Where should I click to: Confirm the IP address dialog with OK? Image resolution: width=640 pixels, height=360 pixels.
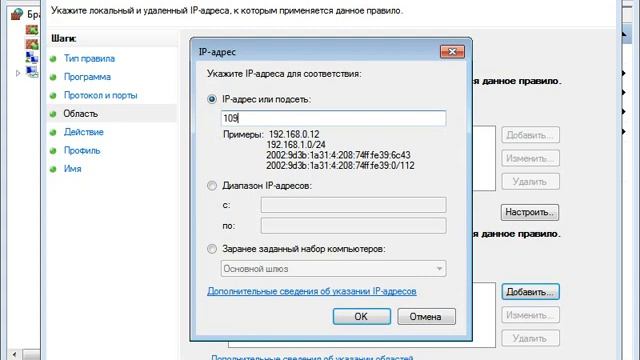click(x=362, y=316)
